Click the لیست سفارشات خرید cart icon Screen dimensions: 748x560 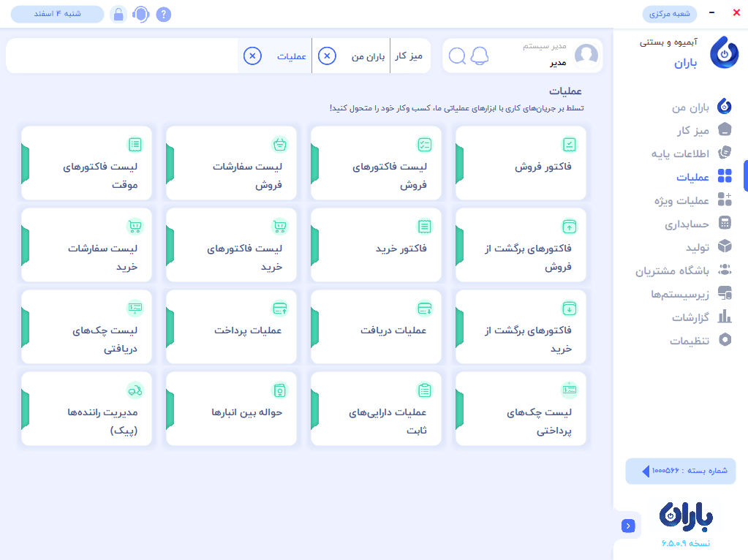tap(135, 227)
